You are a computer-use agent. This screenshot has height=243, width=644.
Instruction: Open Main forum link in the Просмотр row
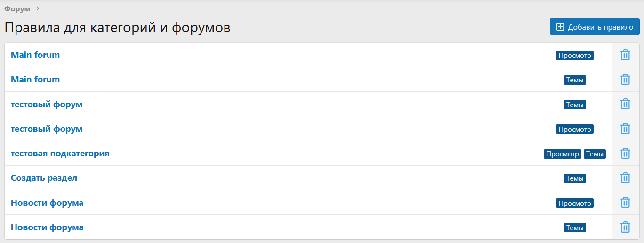(35, 55)
